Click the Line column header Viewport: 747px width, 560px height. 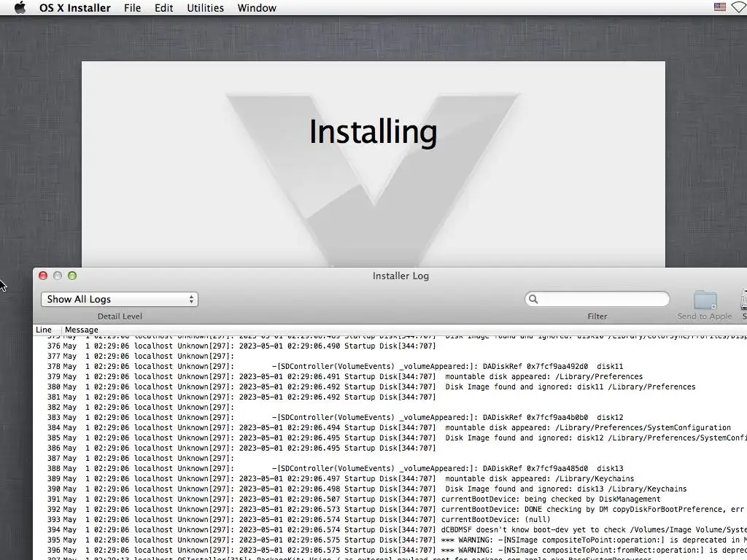pos(44,330)
